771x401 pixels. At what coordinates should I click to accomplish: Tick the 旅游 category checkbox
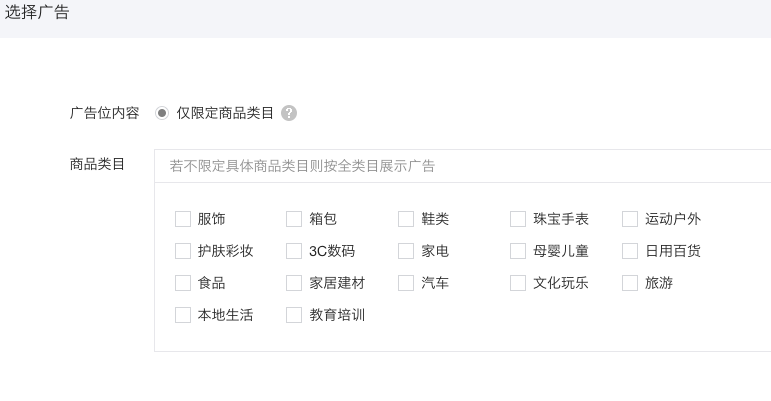point(630,283)
